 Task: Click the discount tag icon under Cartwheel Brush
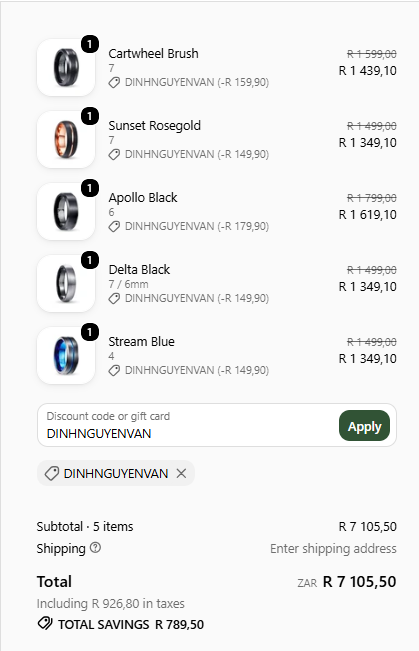[x=114, y=83]
